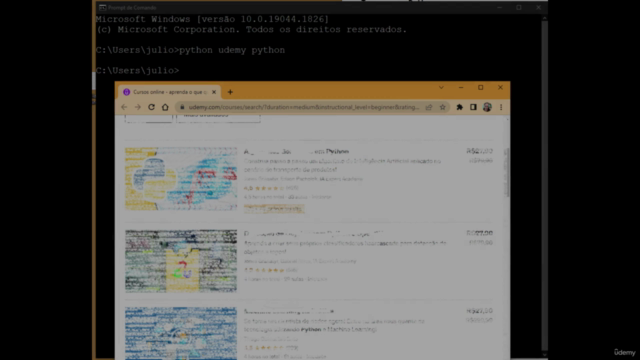Open the second course title link

point(313,233)
